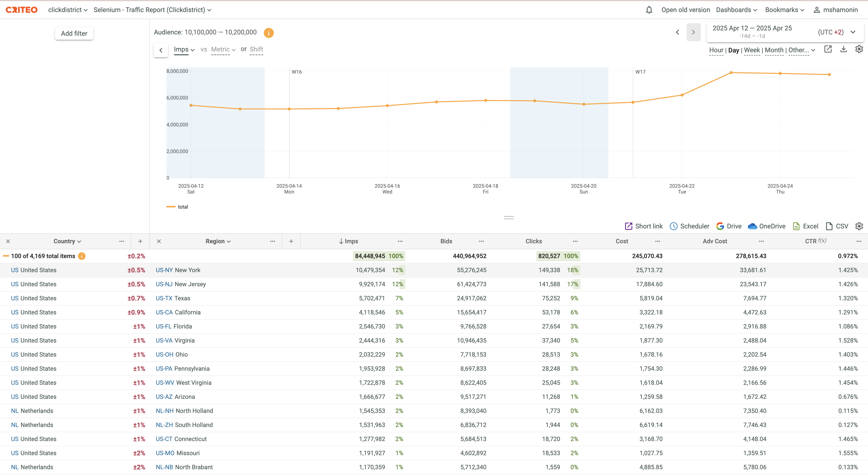Expand the Dashboards menu

click(x=736, y=10)
